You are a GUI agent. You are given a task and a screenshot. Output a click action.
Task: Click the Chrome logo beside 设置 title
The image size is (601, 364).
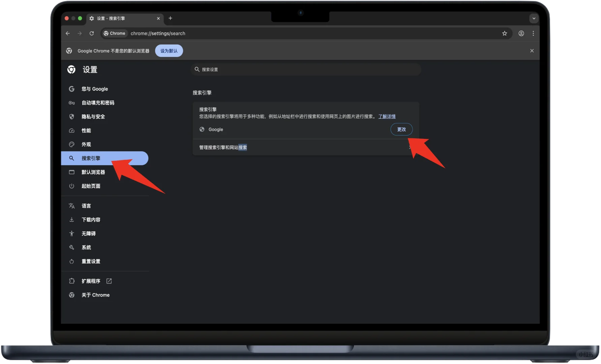71,69
